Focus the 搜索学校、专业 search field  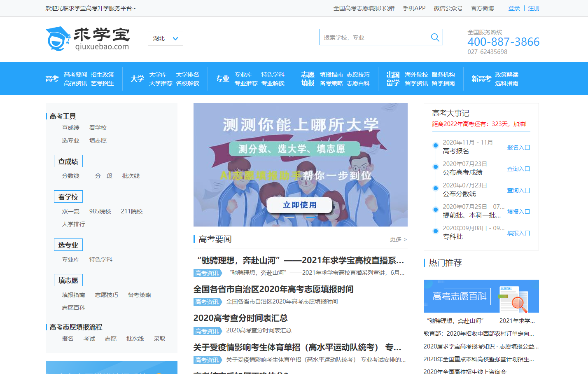375,37
